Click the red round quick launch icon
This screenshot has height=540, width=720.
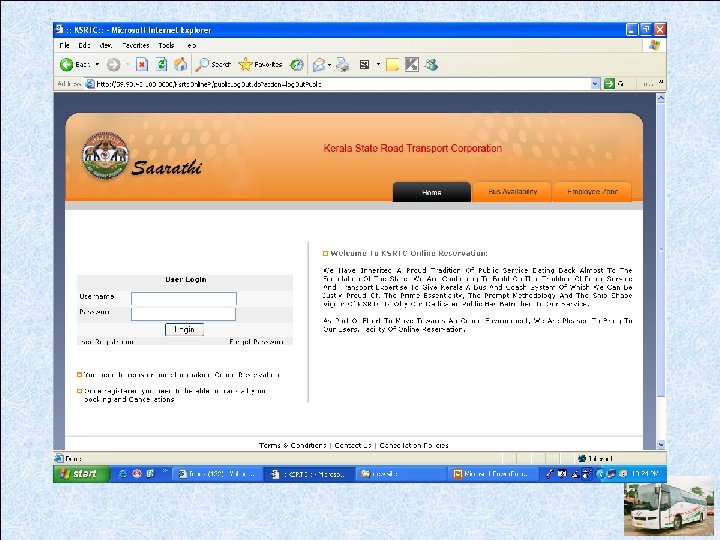pyautogui.click(x=136, y=474)
